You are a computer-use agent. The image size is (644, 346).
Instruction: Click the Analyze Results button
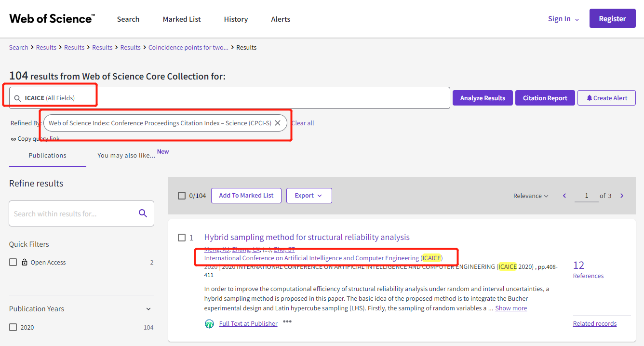pyautogui.click(x=483, y=98)
